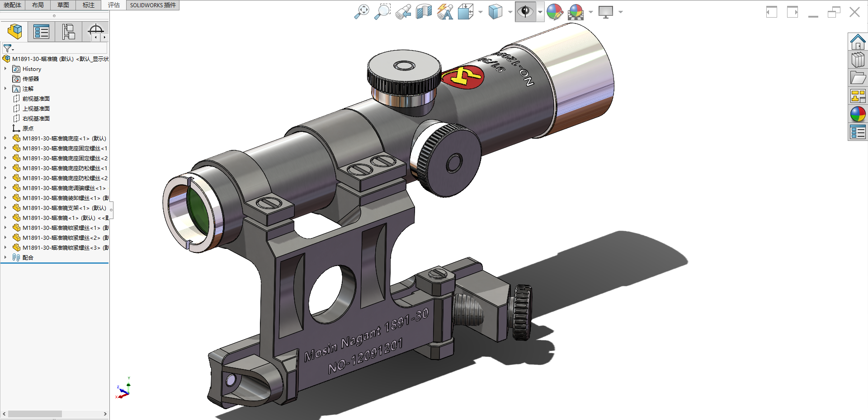Switch to the 布局 tab
The height and width of the screenshot is (420, 868).
pyautogui.click(x=38, y=5)
